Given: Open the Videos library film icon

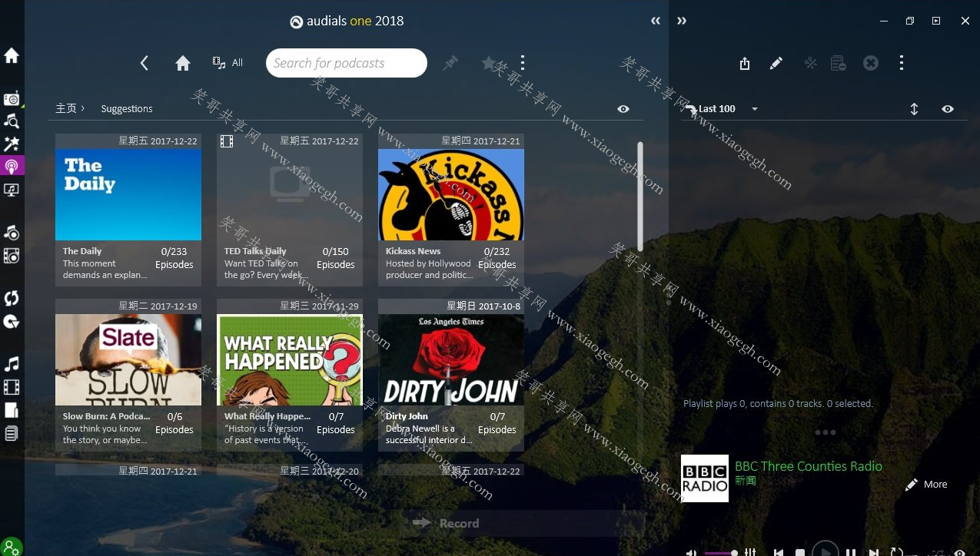Looking at the screenshot, I should coord(12,387).
